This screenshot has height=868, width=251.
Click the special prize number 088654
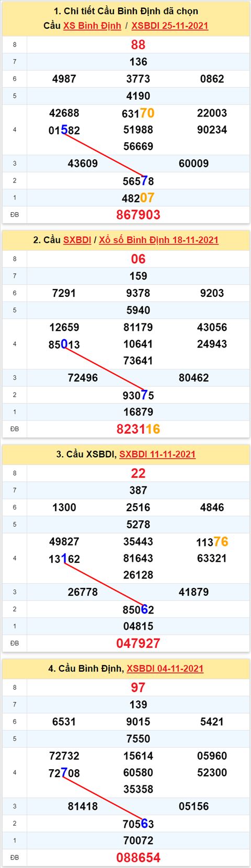pyautogui.click(x=138, y=858)
